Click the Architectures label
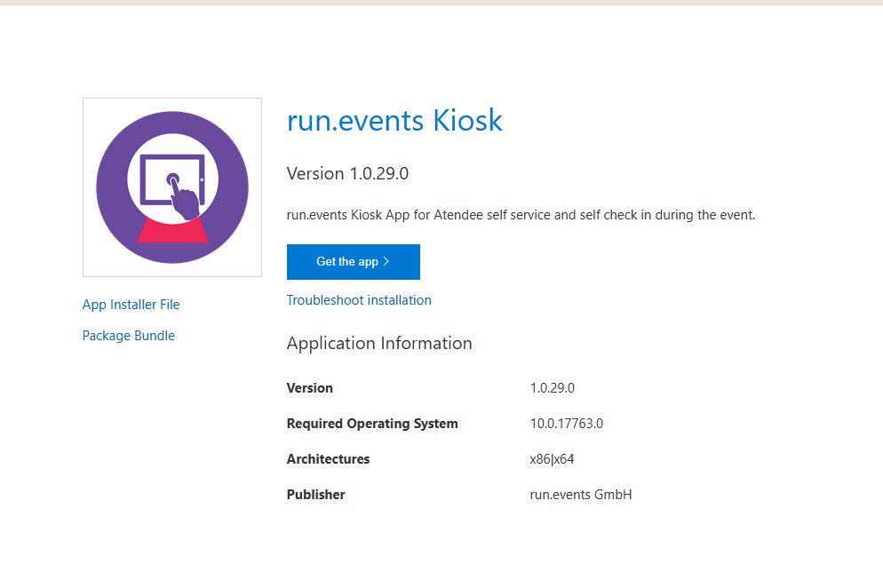 (x=329, y=459)
